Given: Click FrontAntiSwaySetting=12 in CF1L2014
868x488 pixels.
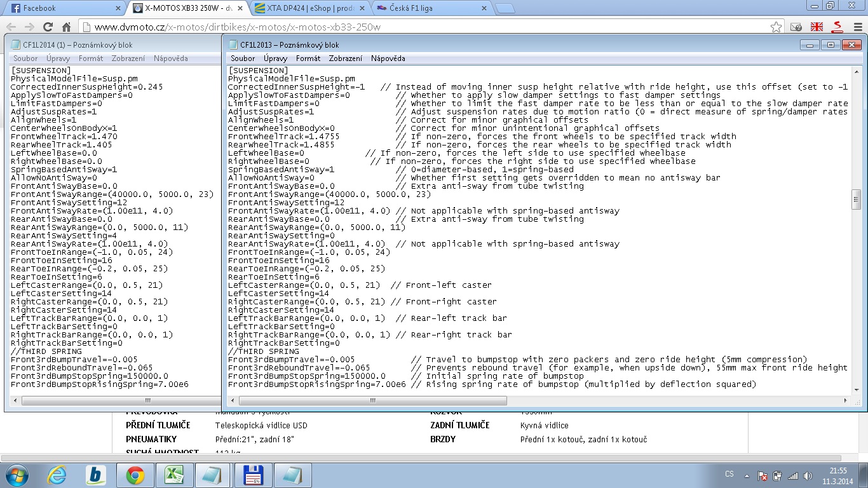Looking at the screenshot, I should click(x=69, y=203).
